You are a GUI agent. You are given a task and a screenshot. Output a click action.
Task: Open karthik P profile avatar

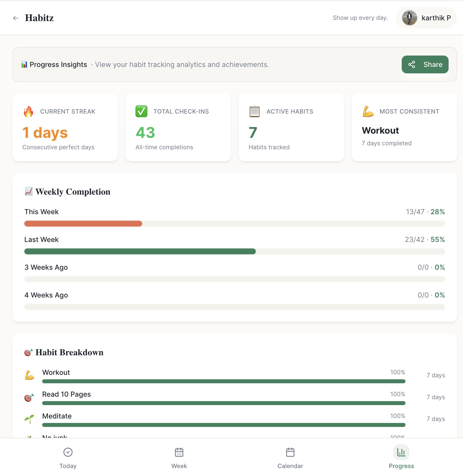[409, 18]
